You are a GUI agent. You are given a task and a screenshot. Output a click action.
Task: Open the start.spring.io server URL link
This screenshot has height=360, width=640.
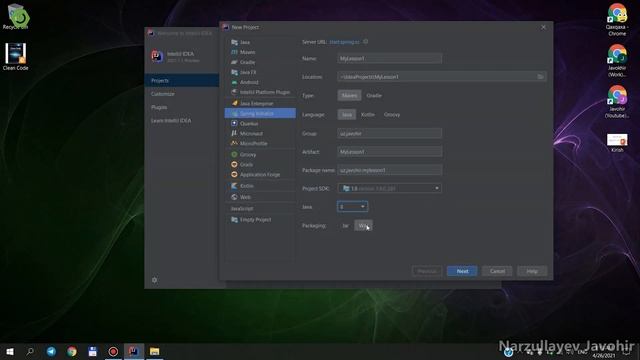(x=344, y=42)
